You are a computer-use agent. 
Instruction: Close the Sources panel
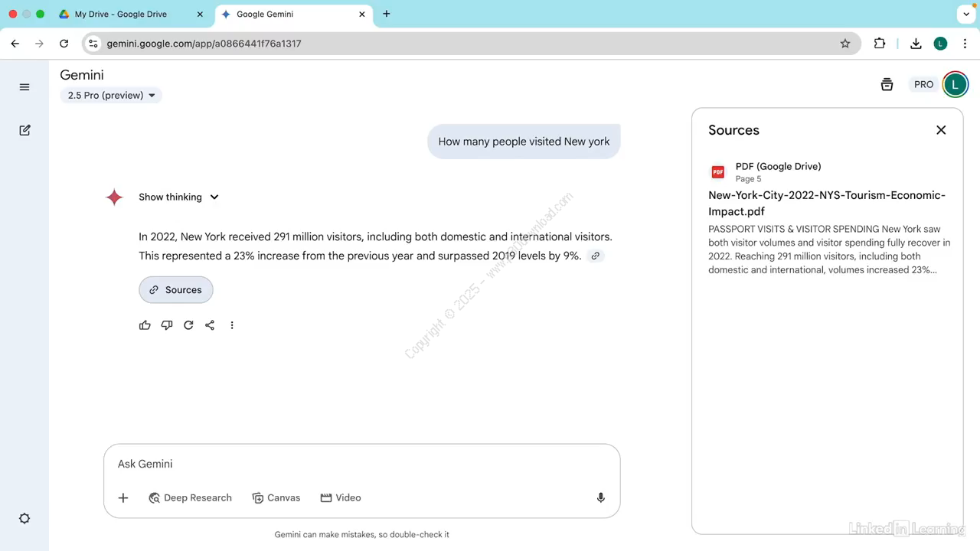pyautogui.click(x=941, y=130)
